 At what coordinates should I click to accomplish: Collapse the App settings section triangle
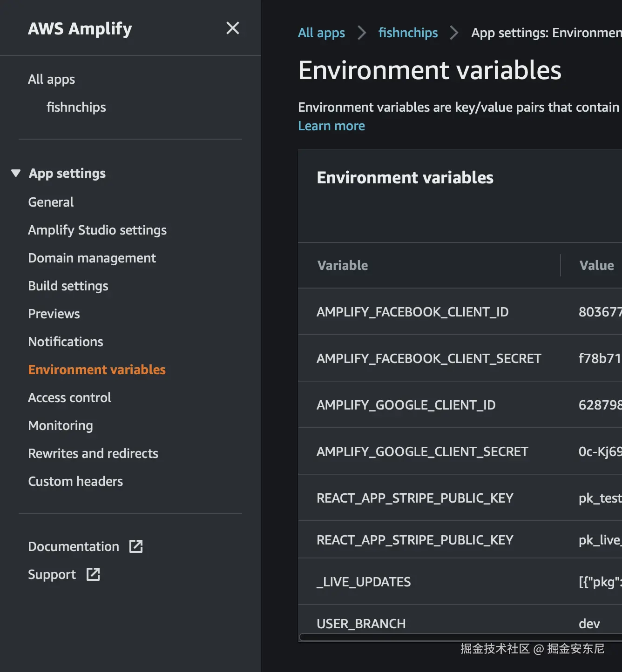(16, 173)
